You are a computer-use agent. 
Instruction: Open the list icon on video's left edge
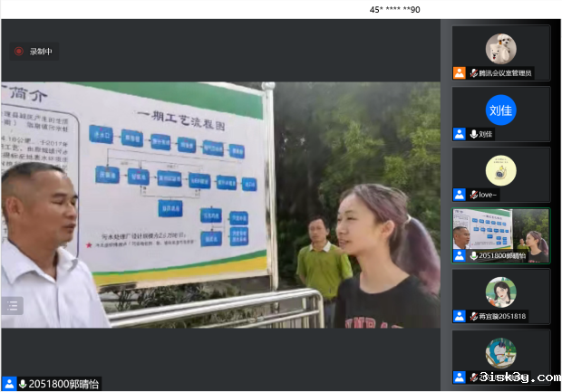click(12, 306)
